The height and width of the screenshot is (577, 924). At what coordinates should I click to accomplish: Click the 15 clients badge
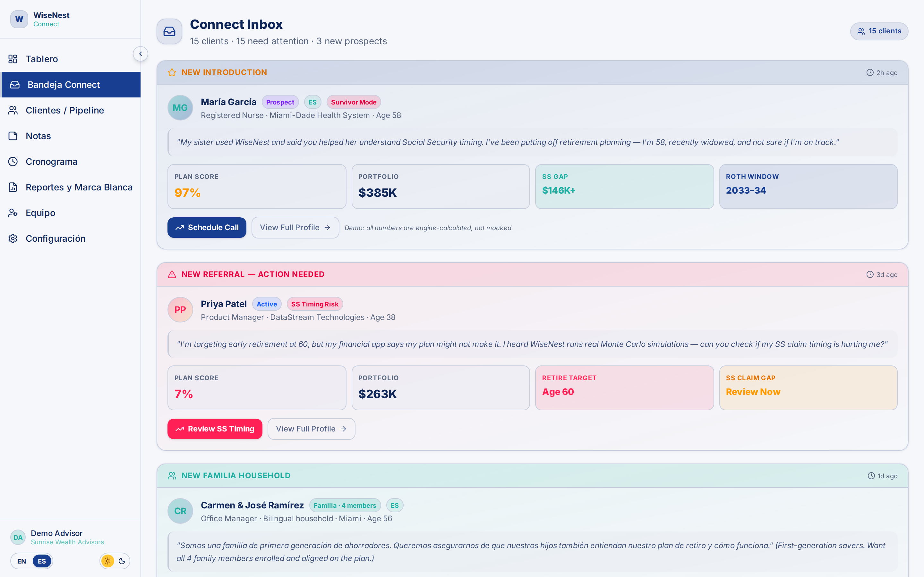click(x=879, y=31)
